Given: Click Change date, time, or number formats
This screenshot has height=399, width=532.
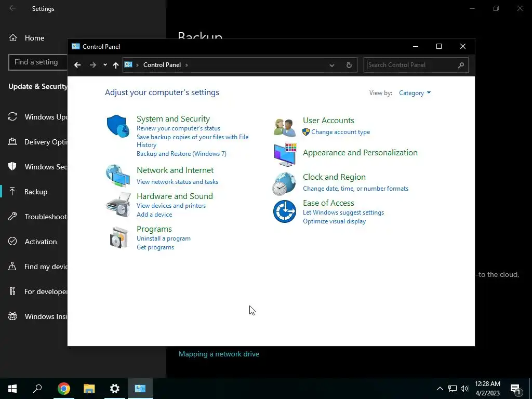Looking at the screenshot, I should click(355, 189).
